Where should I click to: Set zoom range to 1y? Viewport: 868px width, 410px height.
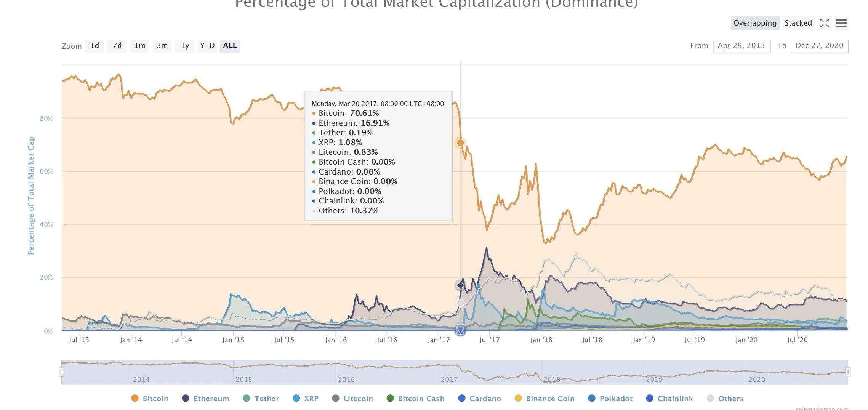pyautogui.click(x=185, y=46)
